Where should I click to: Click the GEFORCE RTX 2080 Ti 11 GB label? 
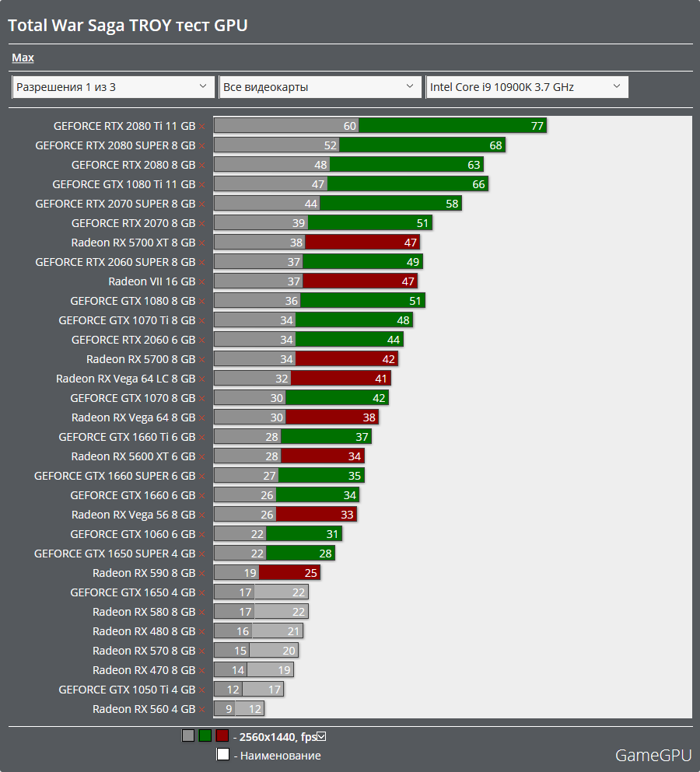click(x=124, y=126)
